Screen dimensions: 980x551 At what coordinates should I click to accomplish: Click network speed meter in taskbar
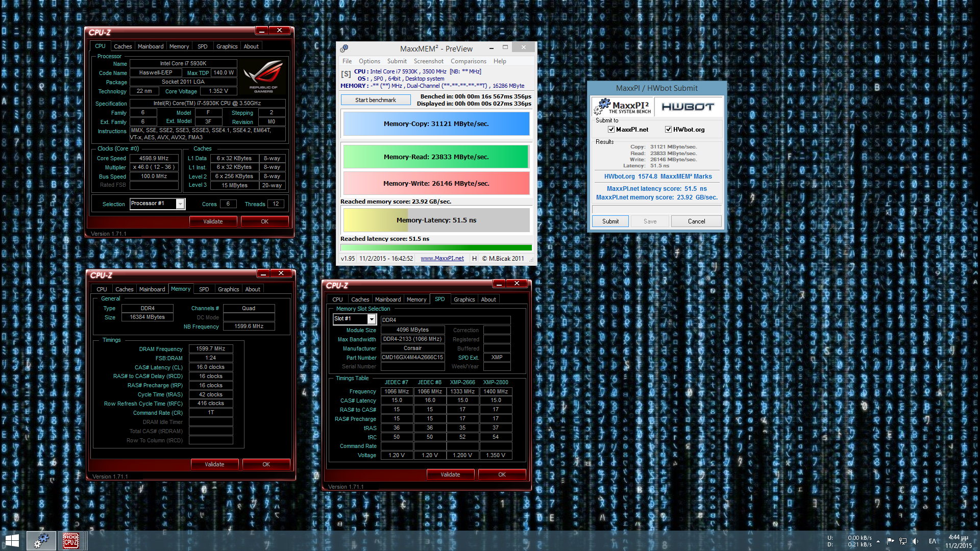849,541
